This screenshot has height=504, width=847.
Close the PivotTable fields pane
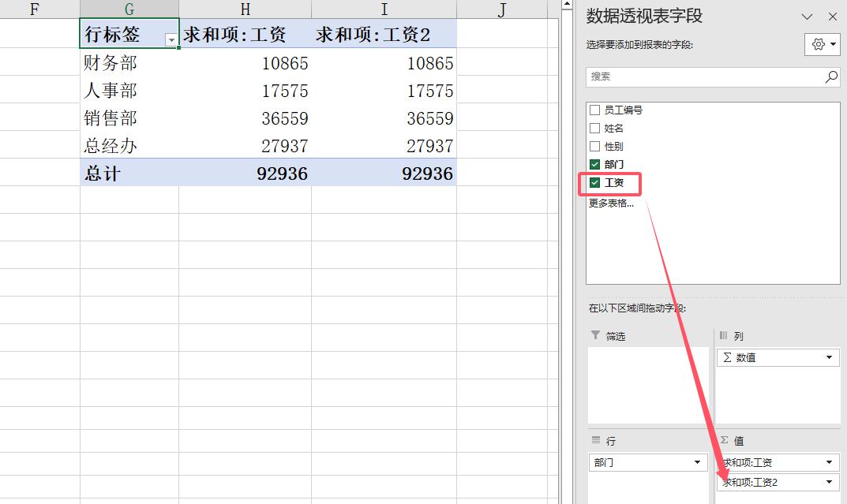click(833, 17)
